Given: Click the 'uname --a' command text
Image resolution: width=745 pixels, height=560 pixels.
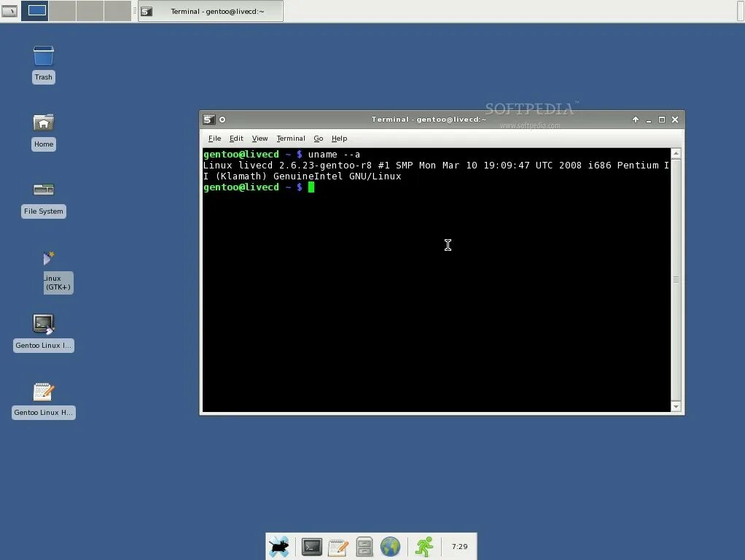Looking at the screenshot, I should click(x=334, y=155).
